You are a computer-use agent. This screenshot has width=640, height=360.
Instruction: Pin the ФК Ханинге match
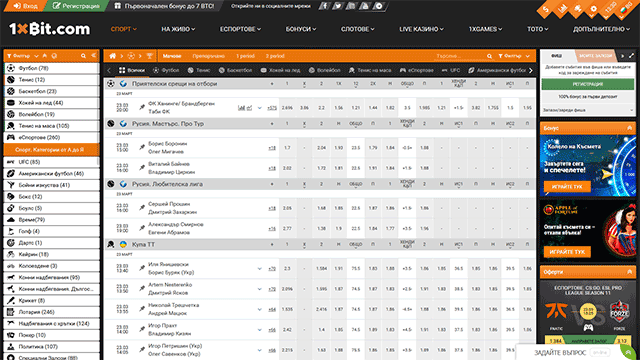coord(142,107)
